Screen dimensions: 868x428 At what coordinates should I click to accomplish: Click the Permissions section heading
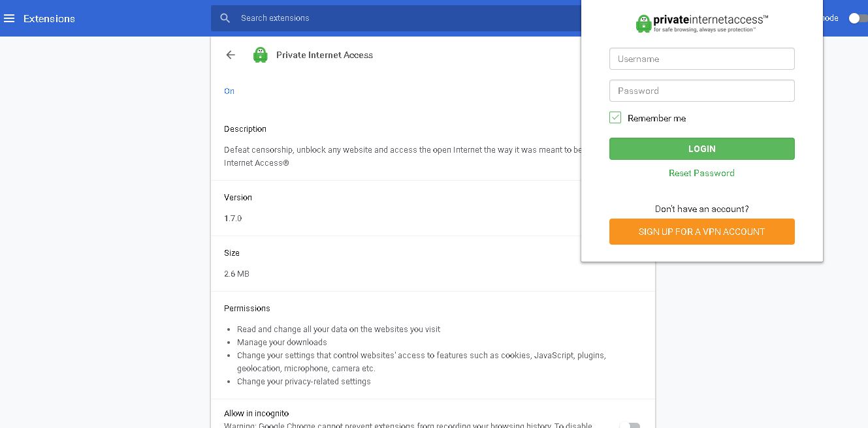pyautogui.click(x=247, y=308)
